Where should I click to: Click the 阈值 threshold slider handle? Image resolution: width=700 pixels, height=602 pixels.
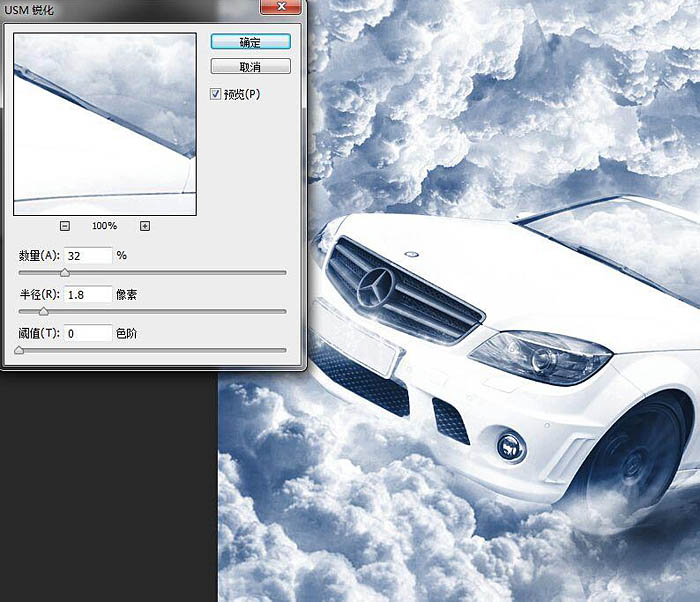(x=19, y=350)
